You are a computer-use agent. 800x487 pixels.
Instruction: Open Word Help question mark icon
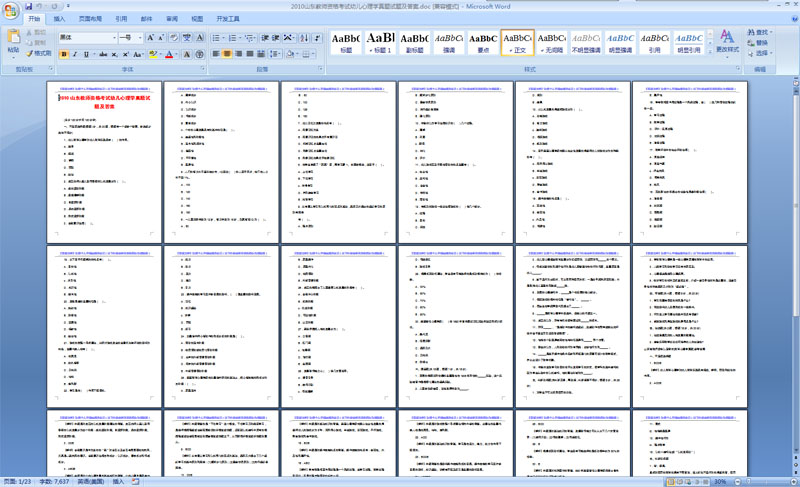(794, 19)
